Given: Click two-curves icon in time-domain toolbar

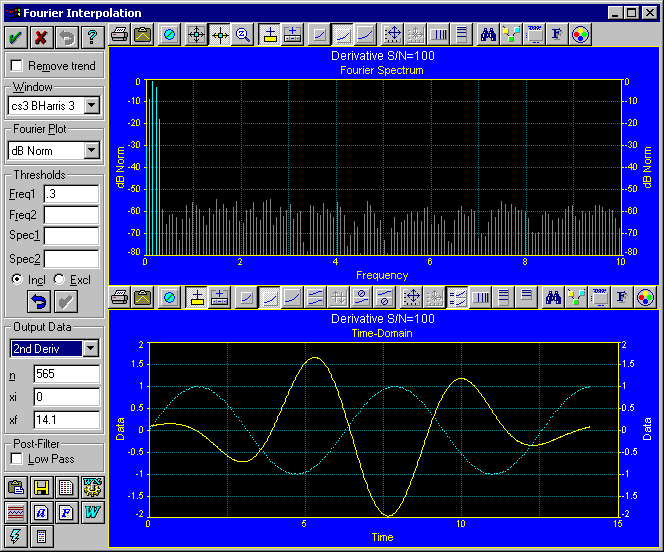Looking at the screenshot, I should click(315, 298).
